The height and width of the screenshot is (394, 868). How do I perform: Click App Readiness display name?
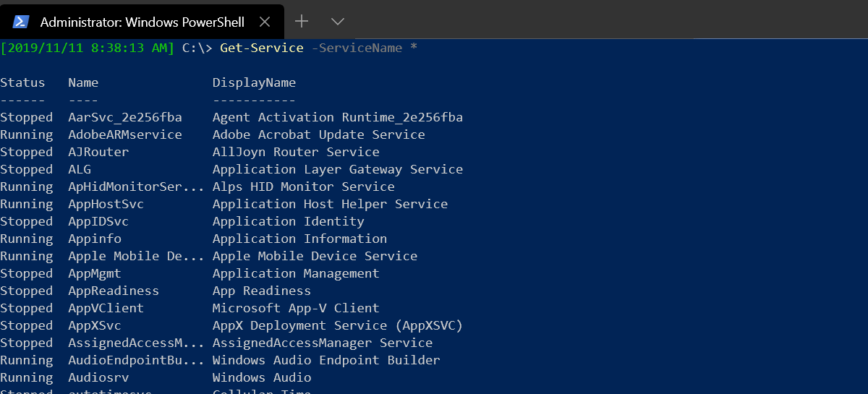262,291
